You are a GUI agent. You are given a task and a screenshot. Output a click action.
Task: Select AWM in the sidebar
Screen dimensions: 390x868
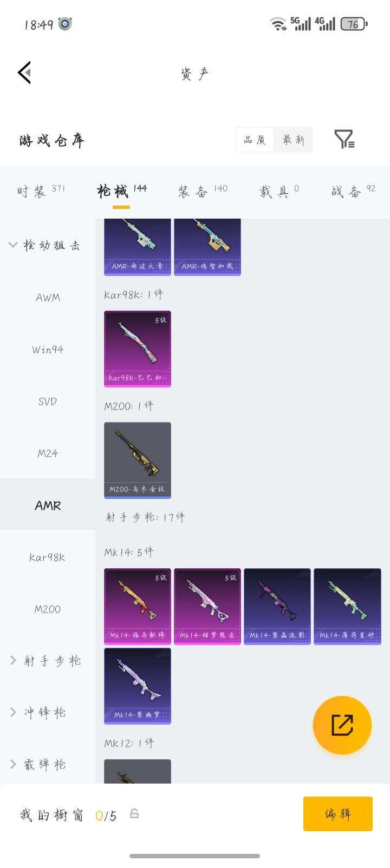pyautogui.click(x=48, y=297)
